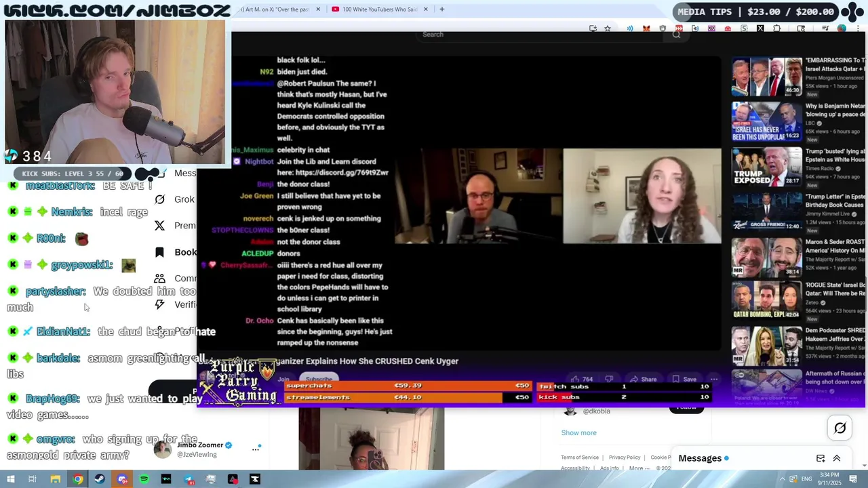Bookmark this page with the star icon
Image resolution: width=868 pixels, height=488 pixels.
[x=608, y=28]
